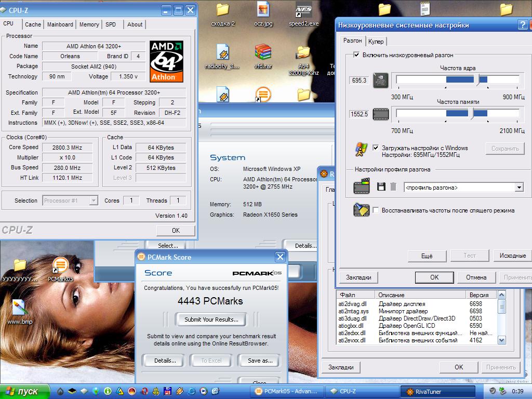Click Details button in PCMark Score dialog

point(165,361)
